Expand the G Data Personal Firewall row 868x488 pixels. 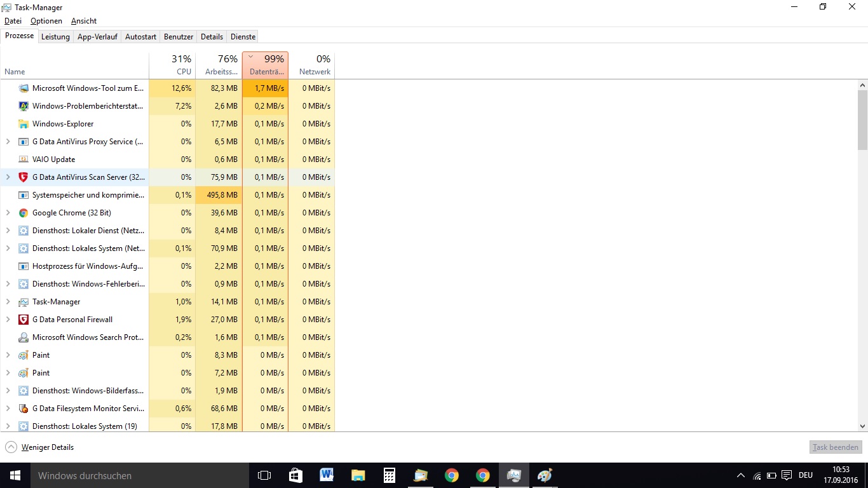(8, 320)
